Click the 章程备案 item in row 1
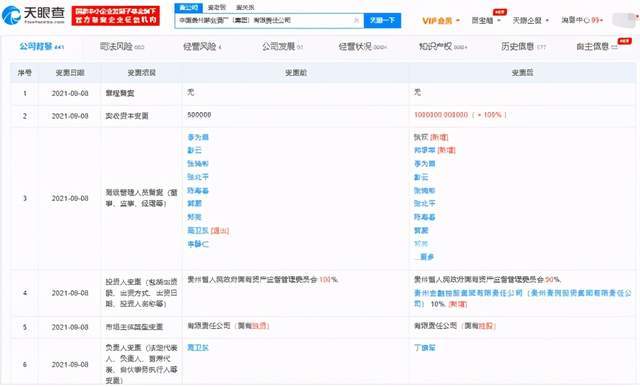640x387 pixels. coord(120,93)
